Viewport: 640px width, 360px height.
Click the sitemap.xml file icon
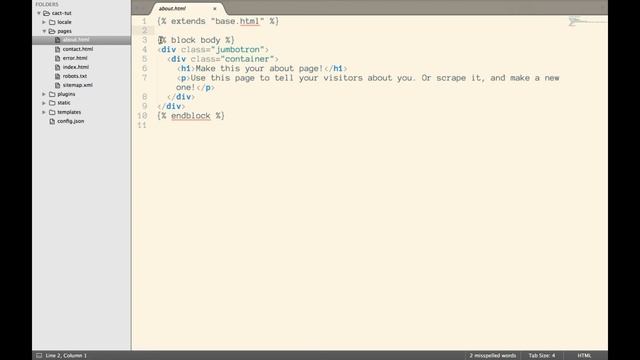pyautogui.click(x=58, y=85)
